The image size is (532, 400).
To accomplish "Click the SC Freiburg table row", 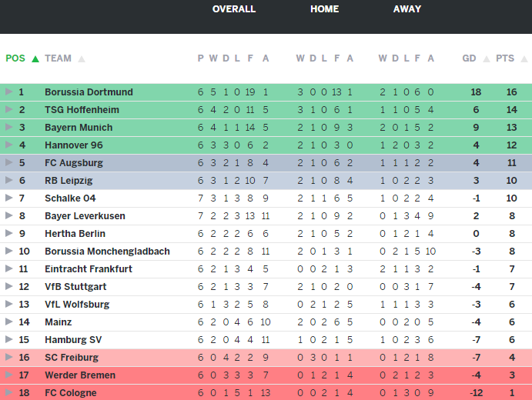I will (266, 358).
